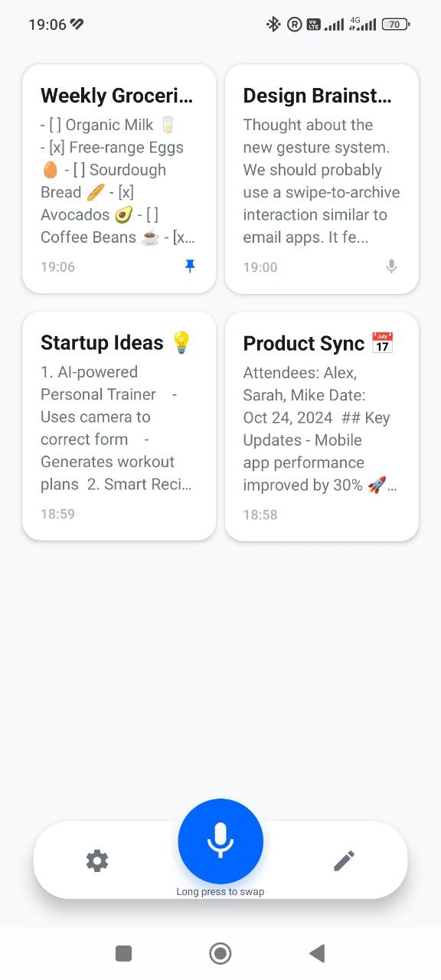
Task: Open the Product Sync meeting note
Action: pos(321,426)
